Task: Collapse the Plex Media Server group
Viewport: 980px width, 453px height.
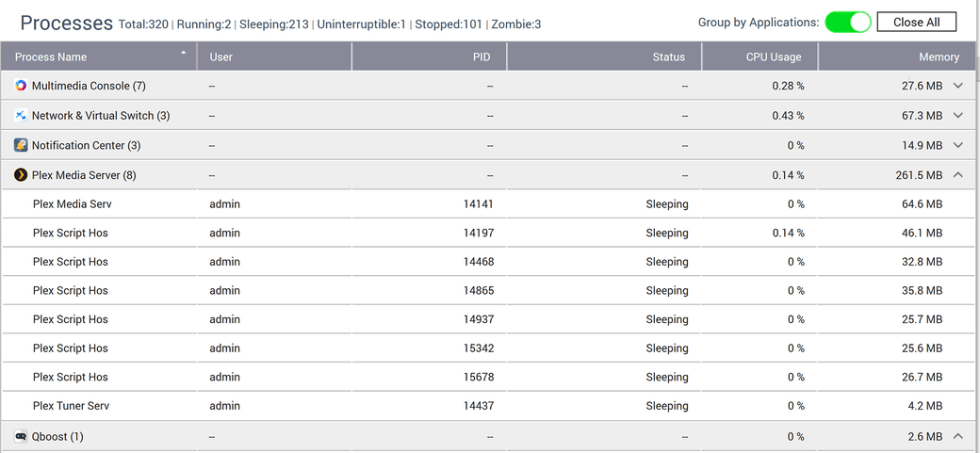Action: tap(958, 175)
